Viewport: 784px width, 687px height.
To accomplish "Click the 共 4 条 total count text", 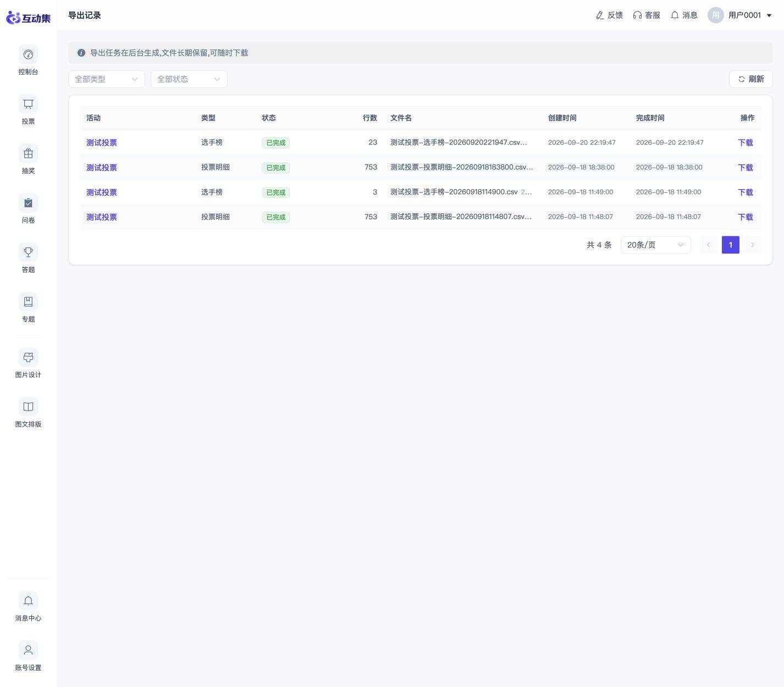I will (x=599, y=245).
